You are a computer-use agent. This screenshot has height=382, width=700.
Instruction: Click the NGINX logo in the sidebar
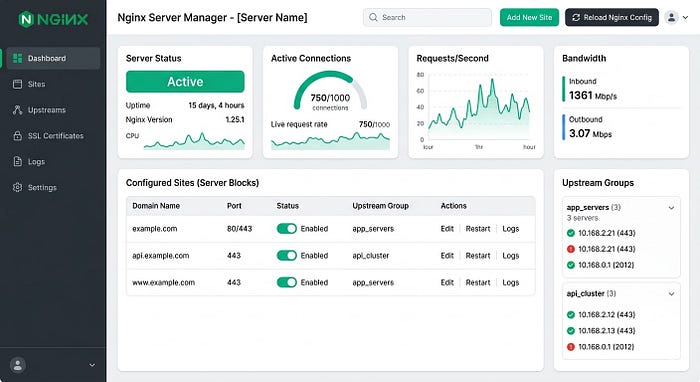click(x=53, y=19)
